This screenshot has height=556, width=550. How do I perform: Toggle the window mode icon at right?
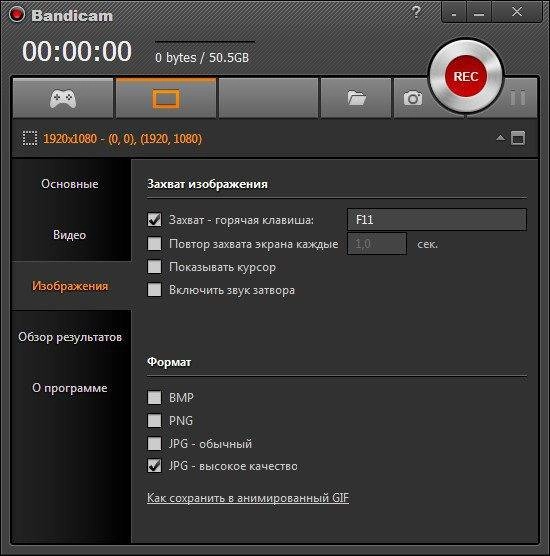(518, 138)
